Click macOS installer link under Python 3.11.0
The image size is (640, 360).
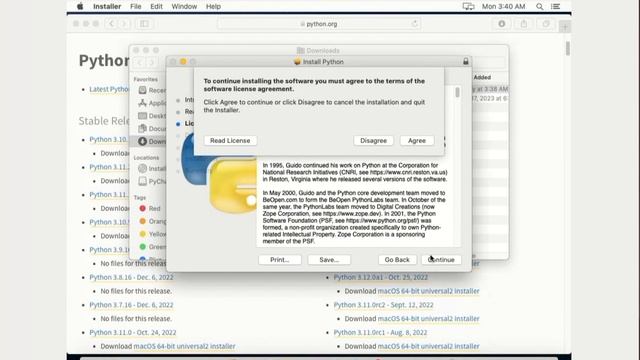tap(184, 346)
